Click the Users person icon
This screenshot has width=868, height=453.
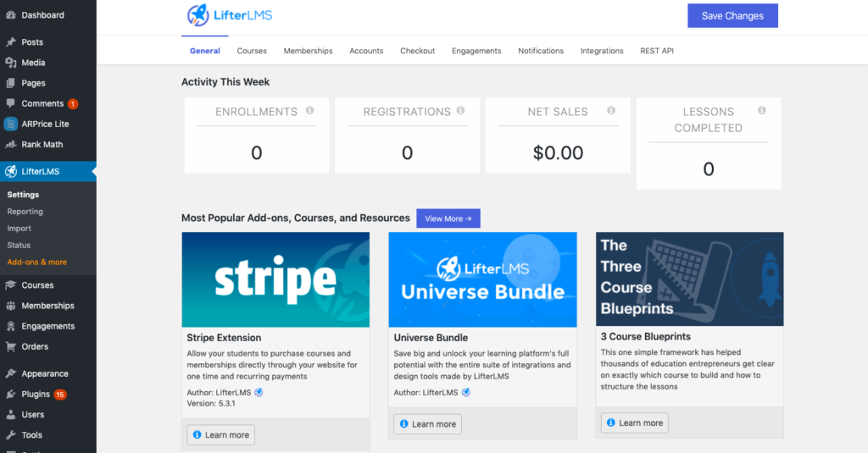pos(10,415)
